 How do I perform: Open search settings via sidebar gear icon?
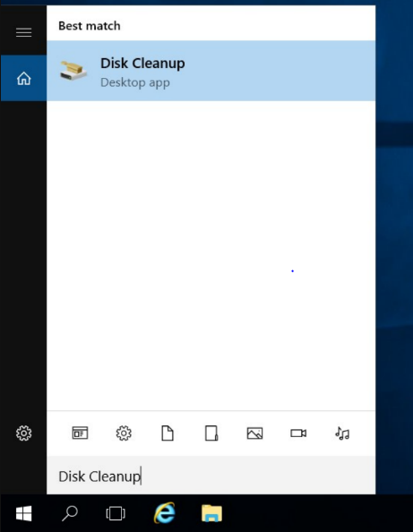(24, 433)
